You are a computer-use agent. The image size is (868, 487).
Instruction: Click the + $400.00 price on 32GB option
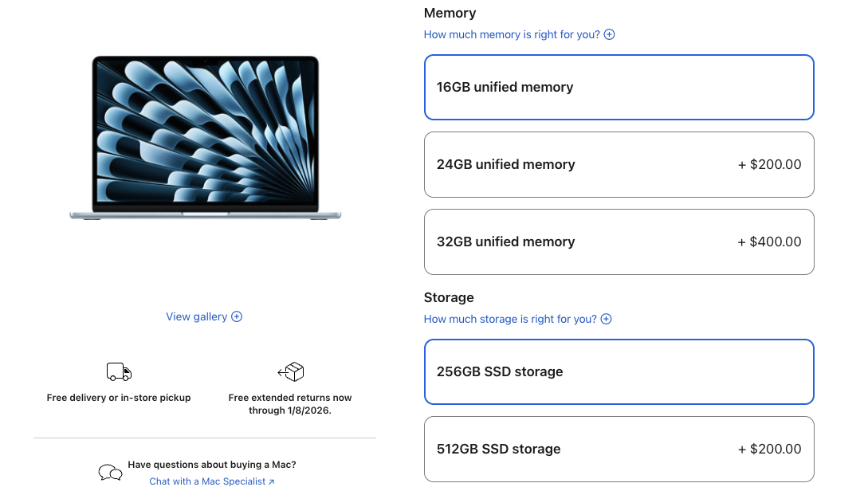tap(769, 242)
